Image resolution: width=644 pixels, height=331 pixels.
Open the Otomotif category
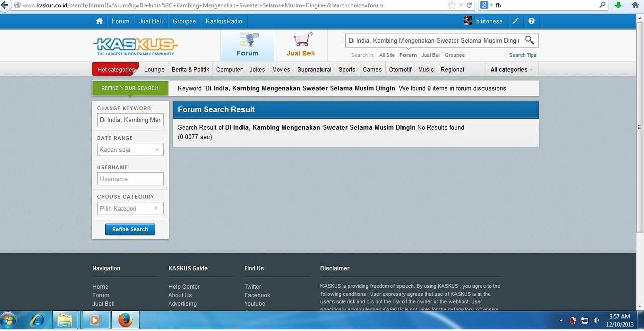400,70
